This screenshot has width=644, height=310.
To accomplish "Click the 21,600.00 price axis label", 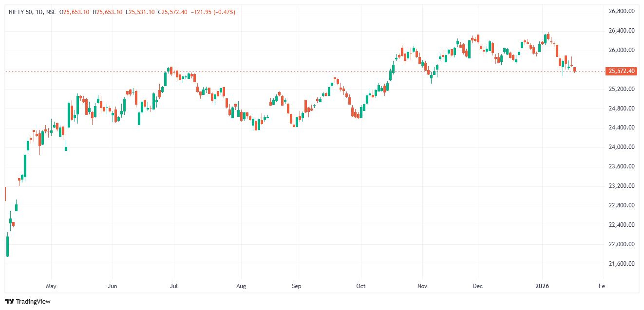I will (622, 264).
